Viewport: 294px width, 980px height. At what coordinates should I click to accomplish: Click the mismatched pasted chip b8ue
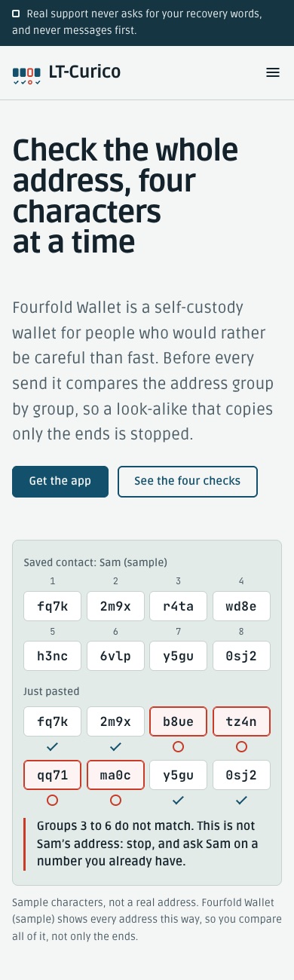pos(179,721)
